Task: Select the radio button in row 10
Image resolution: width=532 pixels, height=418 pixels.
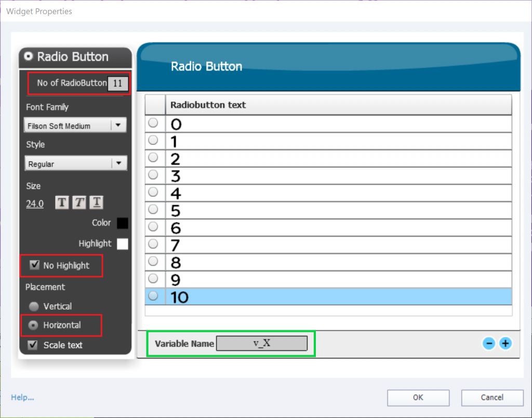Action: pos(153,296)
